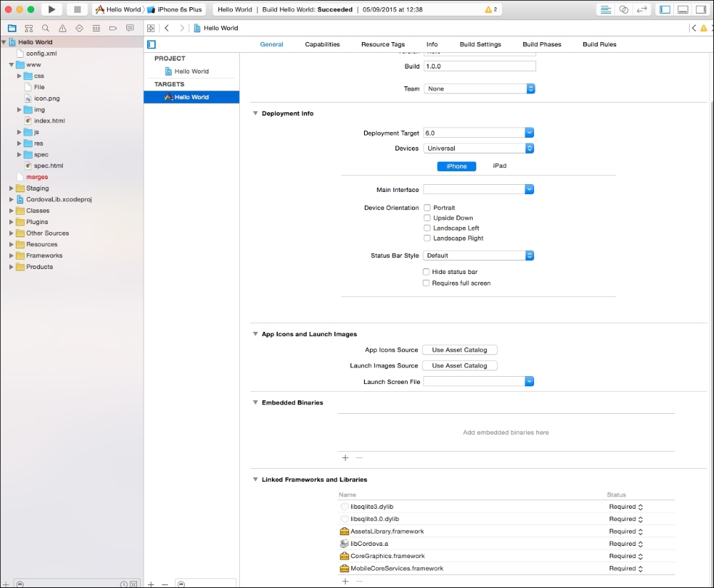Choose the Hello World scheme
This screenshot has height=588, width=714.
(x=119, y=9)
